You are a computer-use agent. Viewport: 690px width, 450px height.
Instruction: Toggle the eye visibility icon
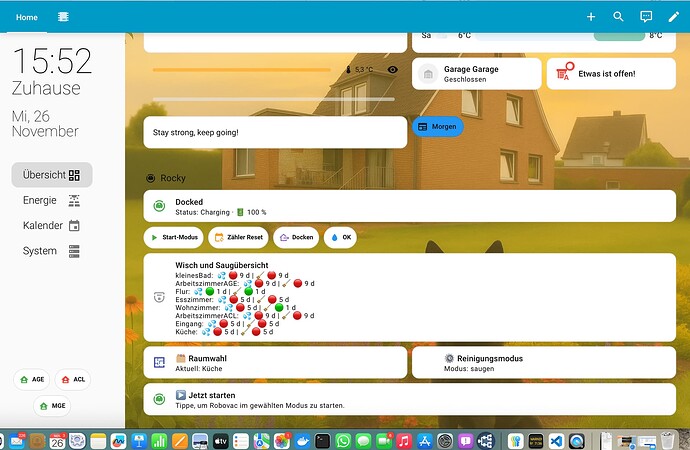[393, 70]
